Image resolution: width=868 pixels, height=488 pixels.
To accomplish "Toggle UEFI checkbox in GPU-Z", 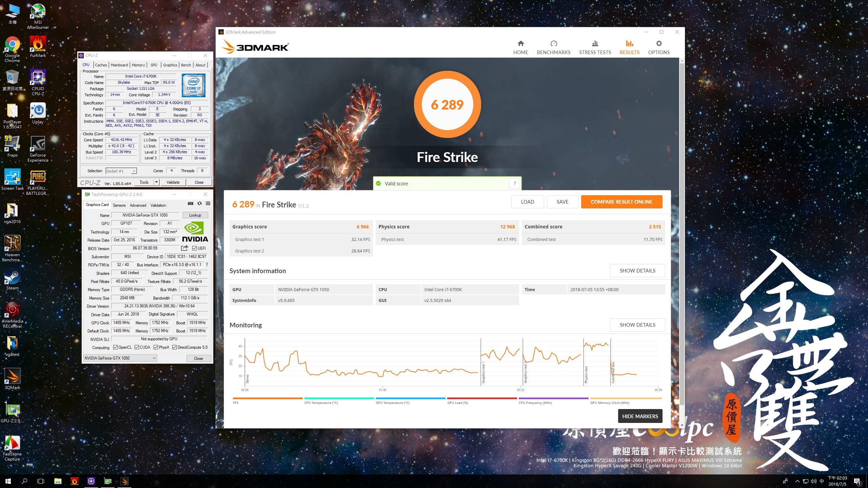I will (x=195, y=248).
